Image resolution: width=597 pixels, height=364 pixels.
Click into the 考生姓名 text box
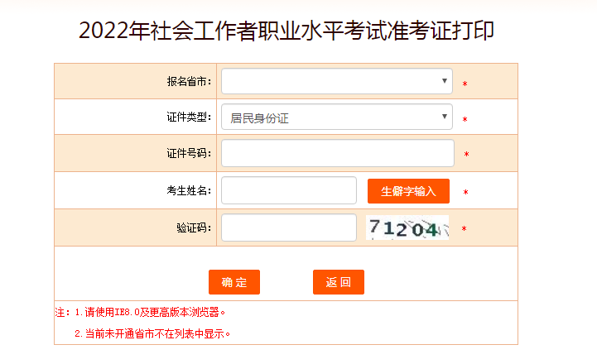(x=289, y=191)
